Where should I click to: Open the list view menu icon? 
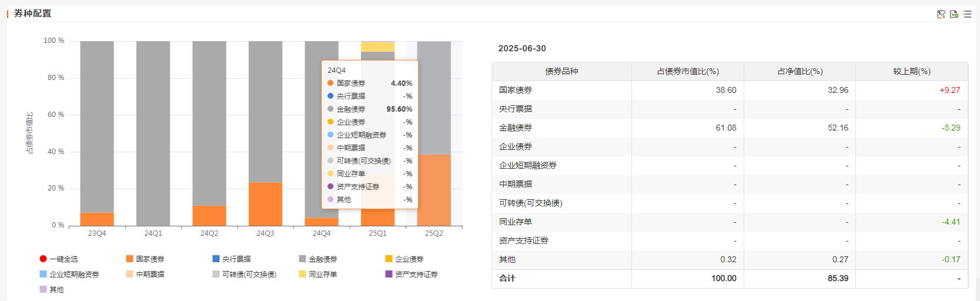coord(967,14)
